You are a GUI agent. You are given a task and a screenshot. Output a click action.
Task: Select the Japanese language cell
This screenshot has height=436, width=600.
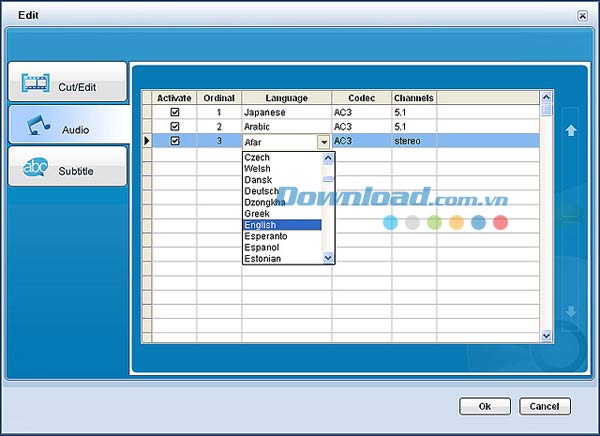click(x=287, y=112)
